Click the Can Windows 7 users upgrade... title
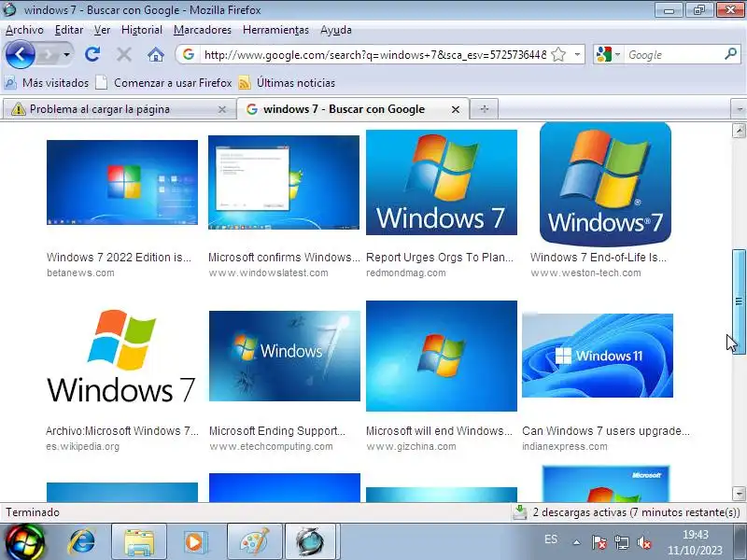Viewport: 747px width, 560px height. tap(605, 431)
